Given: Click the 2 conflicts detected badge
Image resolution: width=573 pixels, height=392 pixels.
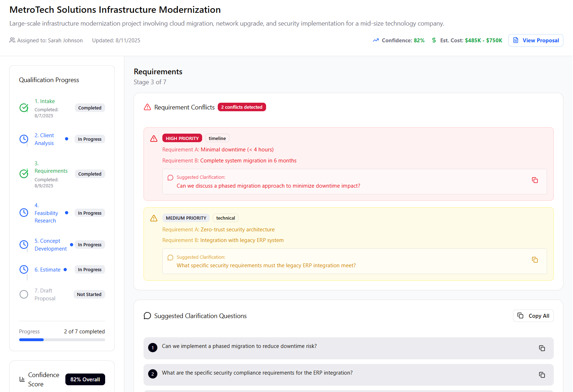Looking at the screenshot, I should coord(242,107).
